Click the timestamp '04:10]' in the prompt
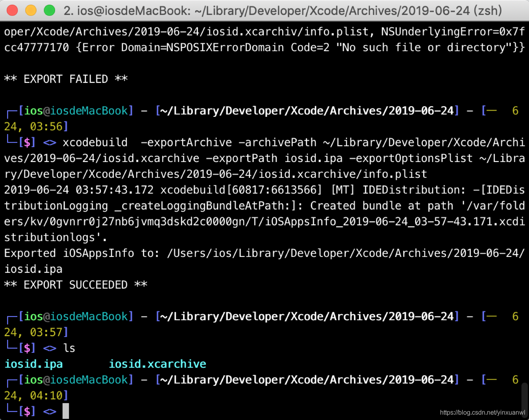This screenshot has height=420, width=529. pyautogui.click(x=49, y=396)
